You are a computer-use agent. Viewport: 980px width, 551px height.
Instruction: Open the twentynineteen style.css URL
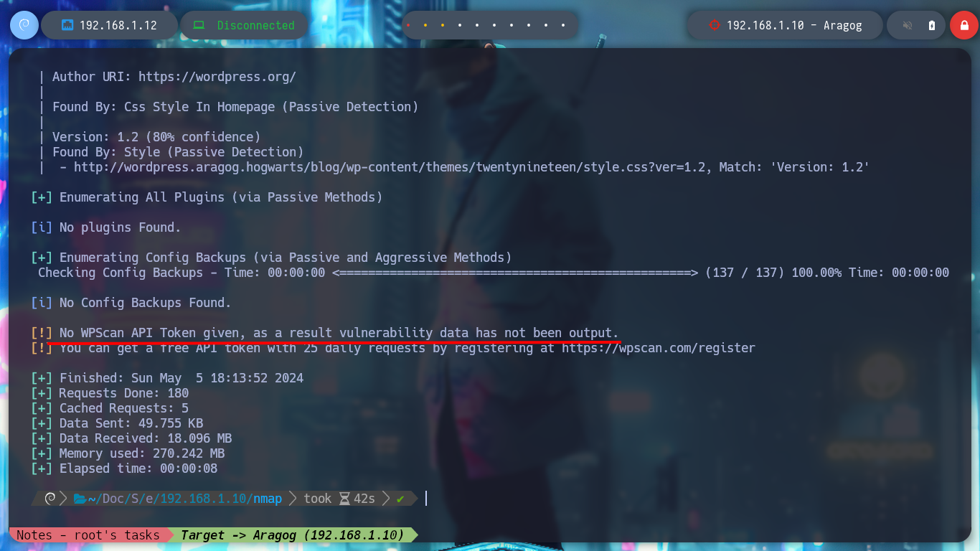click(x=389, y=167)
